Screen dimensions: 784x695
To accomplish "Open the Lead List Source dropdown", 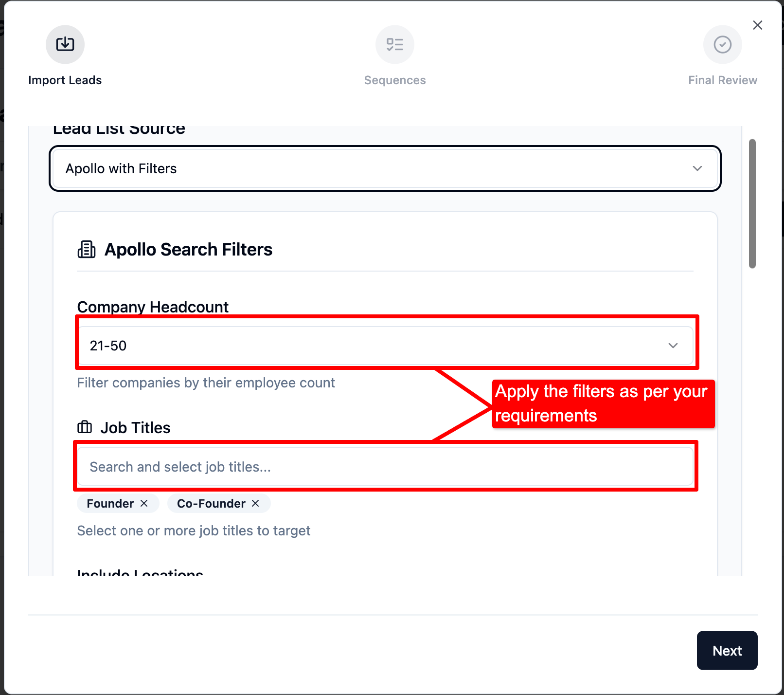I will point(384,168).
